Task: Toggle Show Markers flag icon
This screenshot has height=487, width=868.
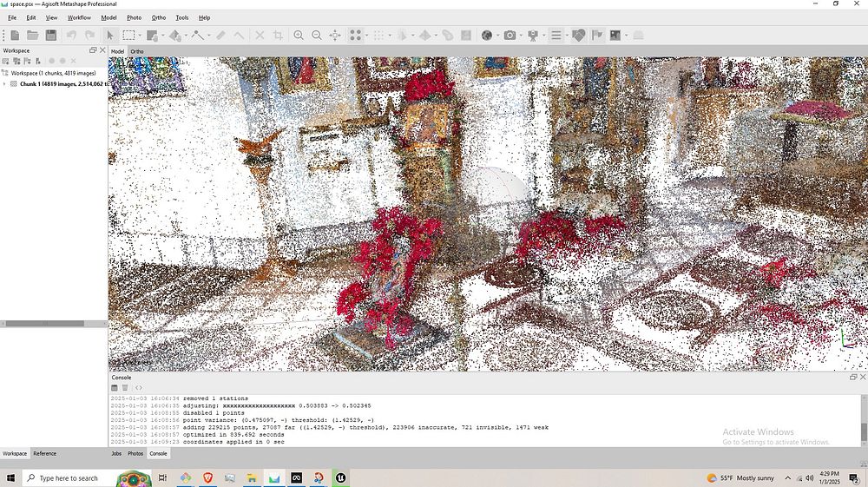Action: [597, 36]
